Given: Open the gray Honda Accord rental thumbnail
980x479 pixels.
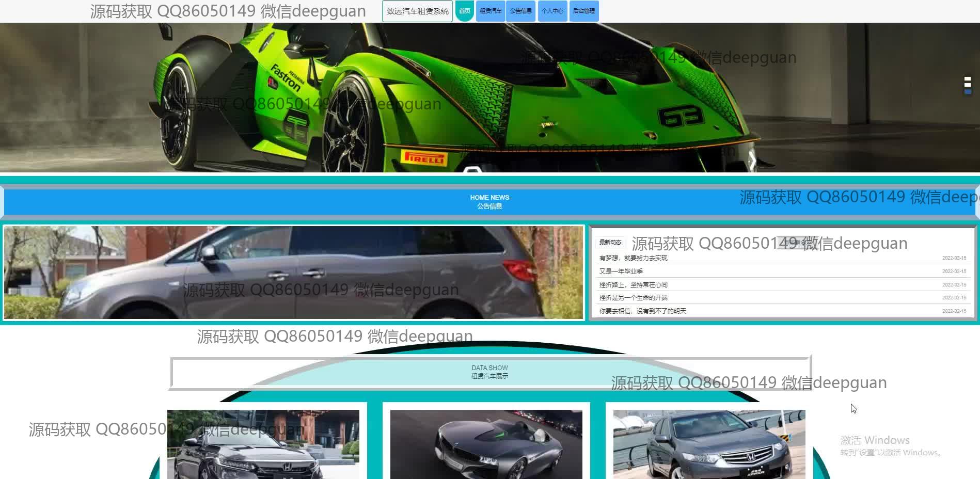Looking at the screenshot, I should coord(709,444).
